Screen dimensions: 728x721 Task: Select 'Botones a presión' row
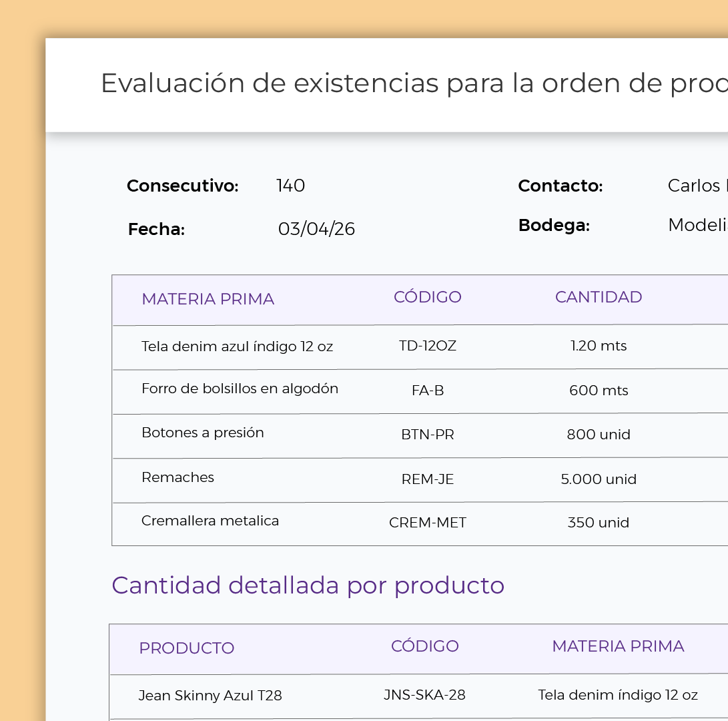point(420,436)
